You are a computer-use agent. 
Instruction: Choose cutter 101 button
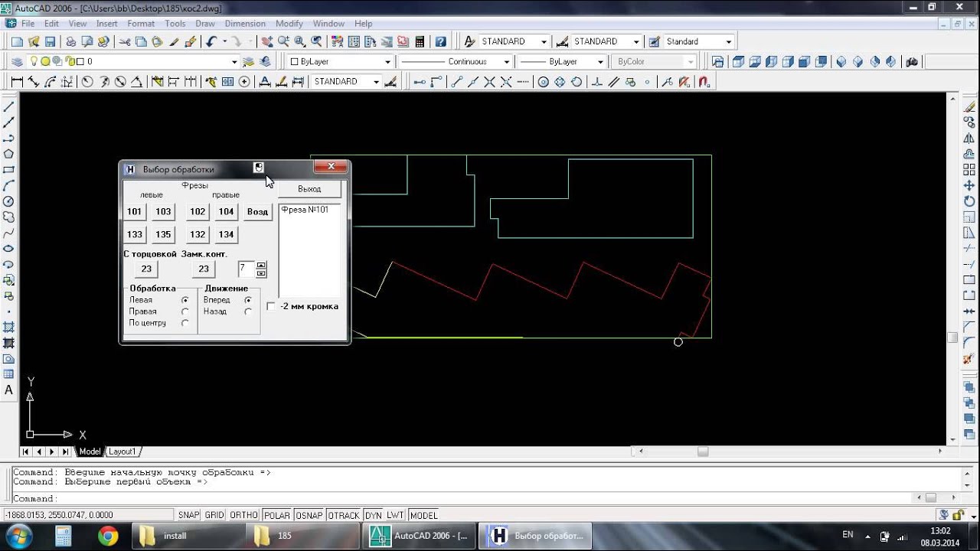135,212
